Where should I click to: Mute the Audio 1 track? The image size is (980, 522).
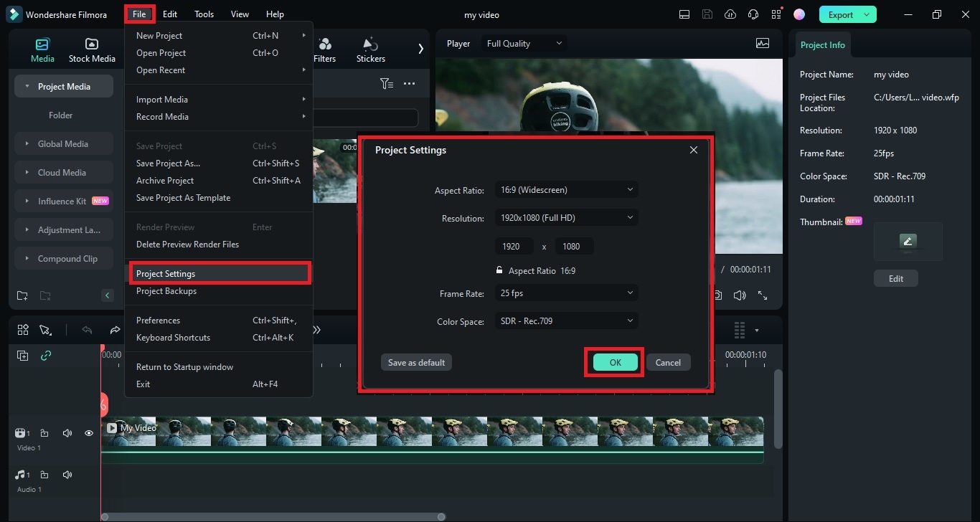[67, 475]
